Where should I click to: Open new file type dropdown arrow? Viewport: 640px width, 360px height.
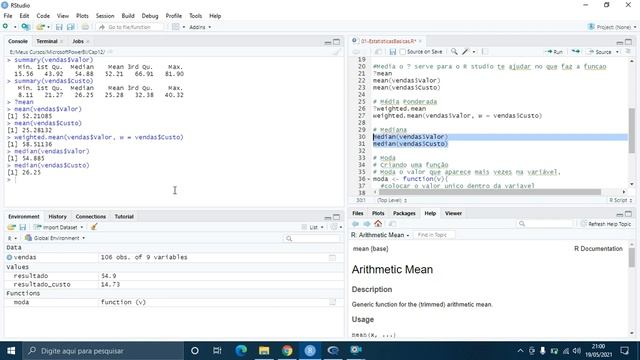point(15,27)
